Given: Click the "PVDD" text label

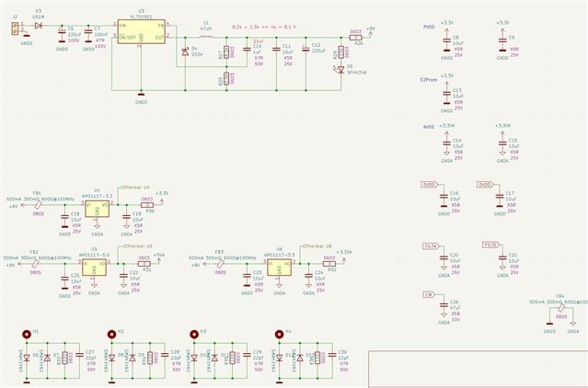Looking at the screenshot, I should coord(429,28).
